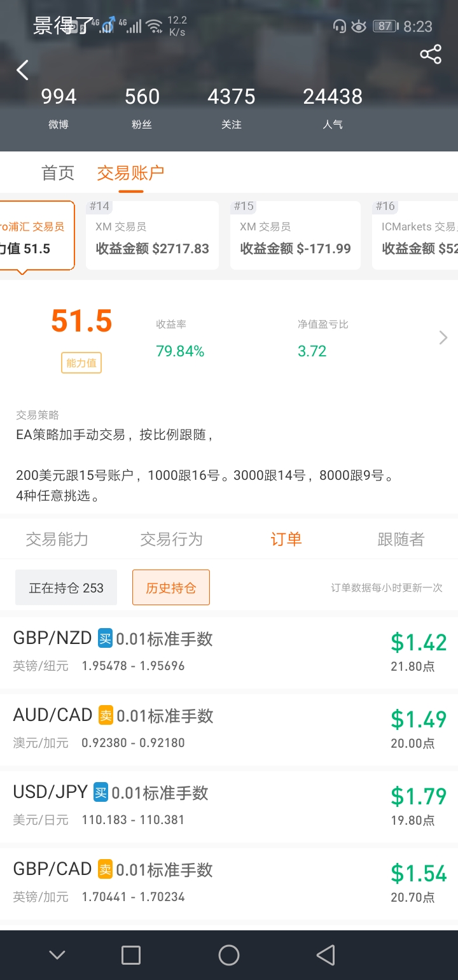Tap the 4种任意挑选 strategy line
Screen dimensions: 458x980
pos(59,496)
